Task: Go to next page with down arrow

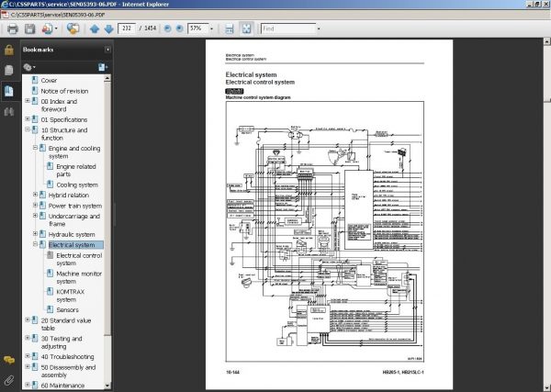Action: point(108,28)
